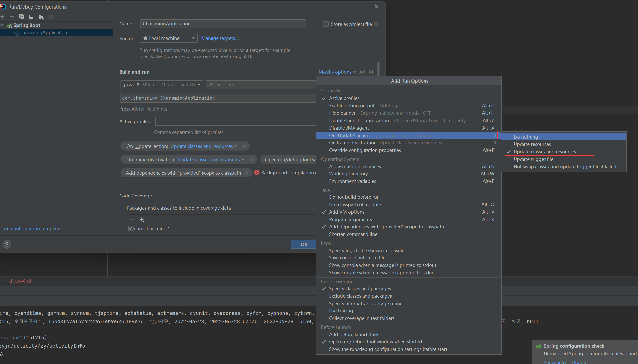This screenshot has height=364, width=638.
Task: Sort configurations alphabetically
Action: coord(51,17)
